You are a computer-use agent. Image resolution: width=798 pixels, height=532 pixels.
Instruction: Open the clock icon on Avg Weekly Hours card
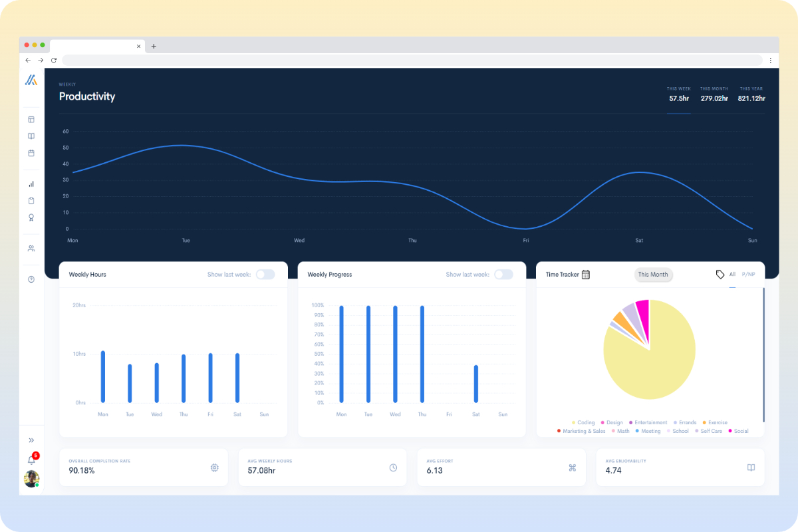[x=393, y=467]
